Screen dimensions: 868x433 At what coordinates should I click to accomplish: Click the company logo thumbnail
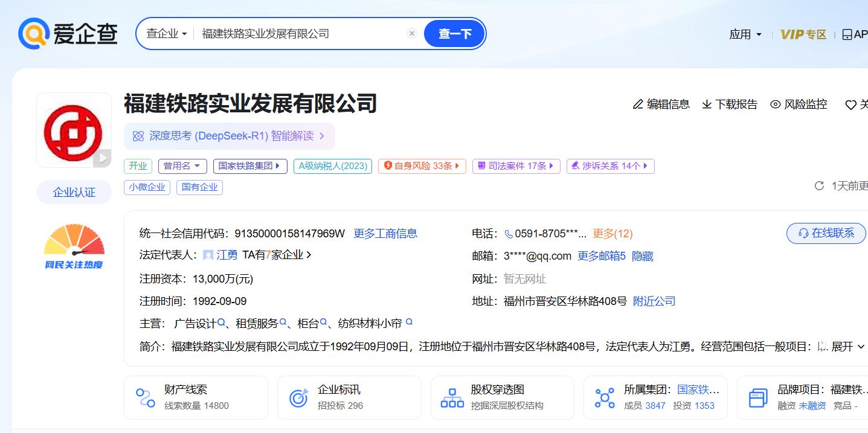(74, 130)
